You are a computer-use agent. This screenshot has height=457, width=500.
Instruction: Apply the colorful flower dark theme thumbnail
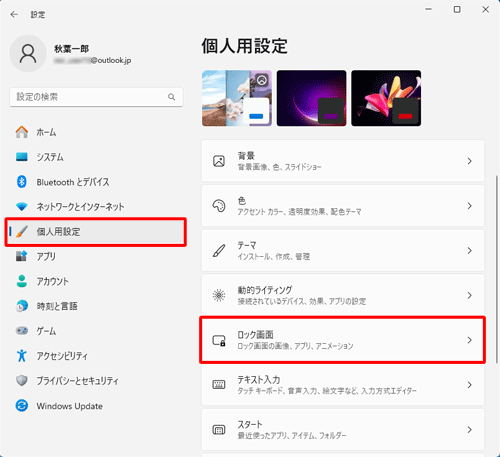click(386, 98)
